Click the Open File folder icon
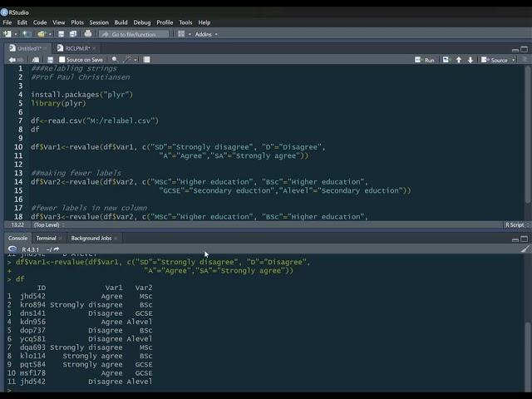532x399 pixels. coord(42,34)
